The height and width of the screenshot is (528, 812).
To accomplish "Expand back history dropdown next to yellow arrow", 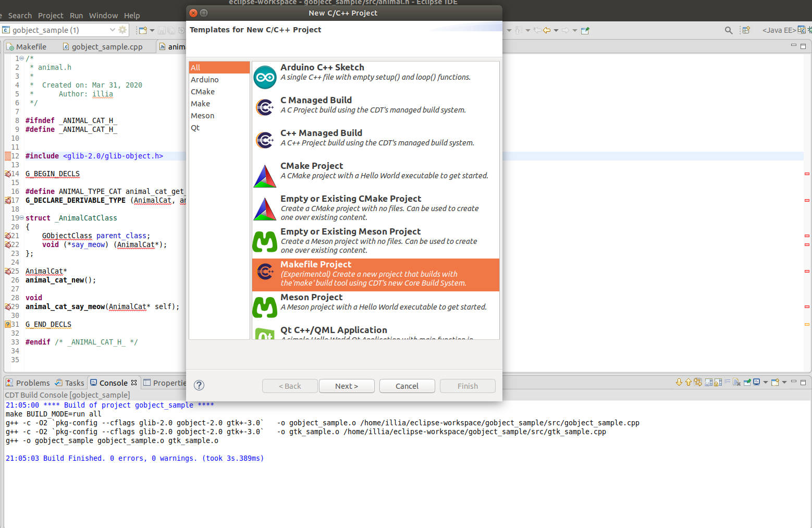I will 556,30.
